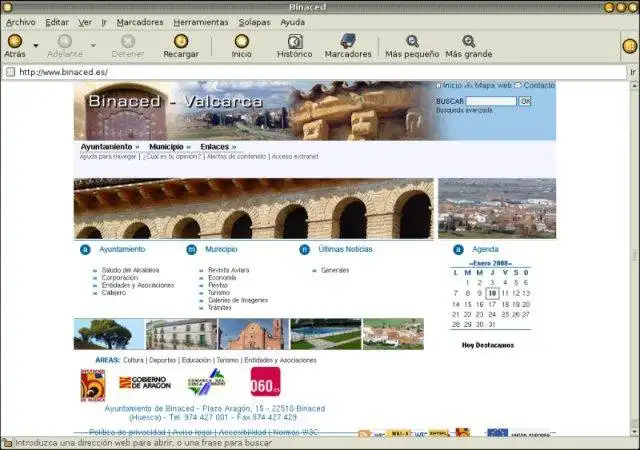The width and height of the screenshot is (640, 450).
Task: Open the Archivo menu
Action: tap(21, 22)
